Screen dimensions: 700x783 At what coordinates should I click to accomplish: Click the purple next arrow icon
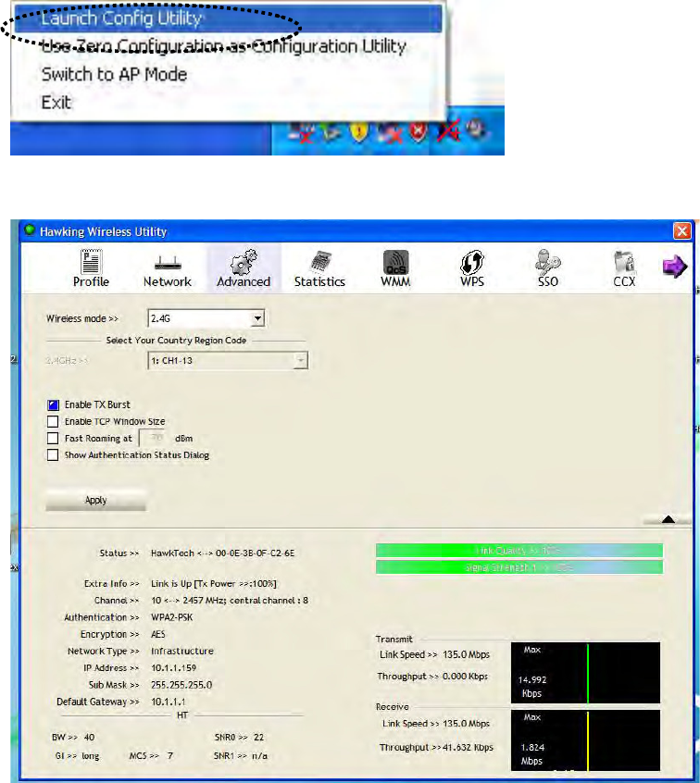point(674,267)
